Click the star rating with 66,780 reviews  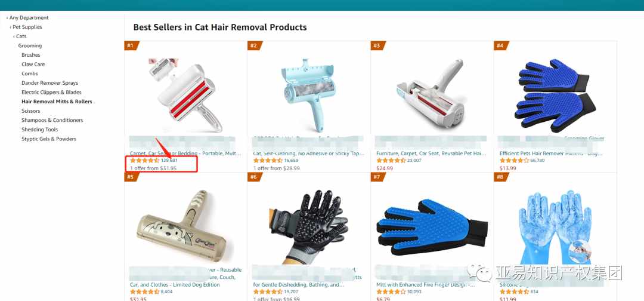click(514, 161)
